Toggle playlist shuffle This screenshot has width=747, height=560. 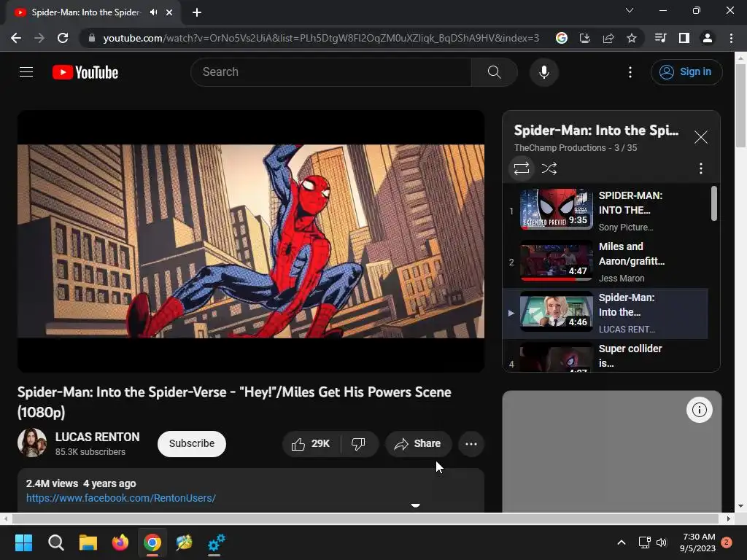[x=549, y=168]
